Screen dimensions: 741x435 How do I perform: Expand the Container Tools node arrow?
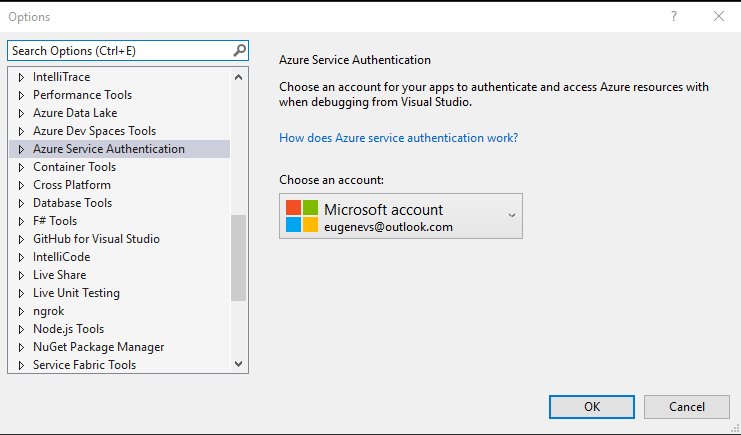(21, 167)
